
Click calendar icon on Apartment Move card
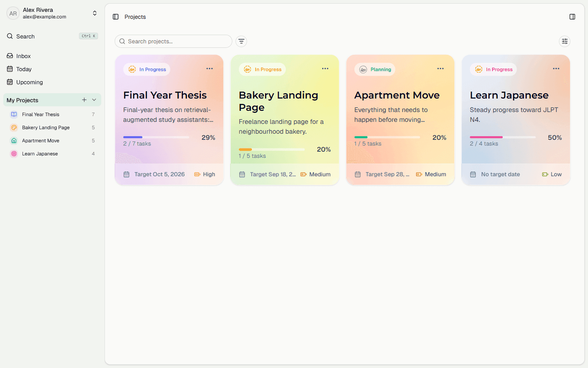358,175
